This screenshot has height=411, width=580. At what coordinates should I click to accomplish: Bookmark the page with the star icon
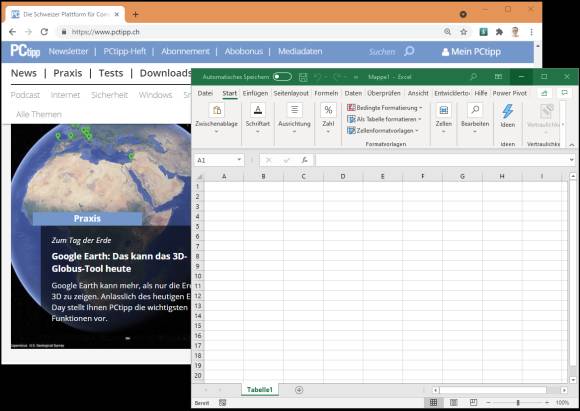click(463, 32)
